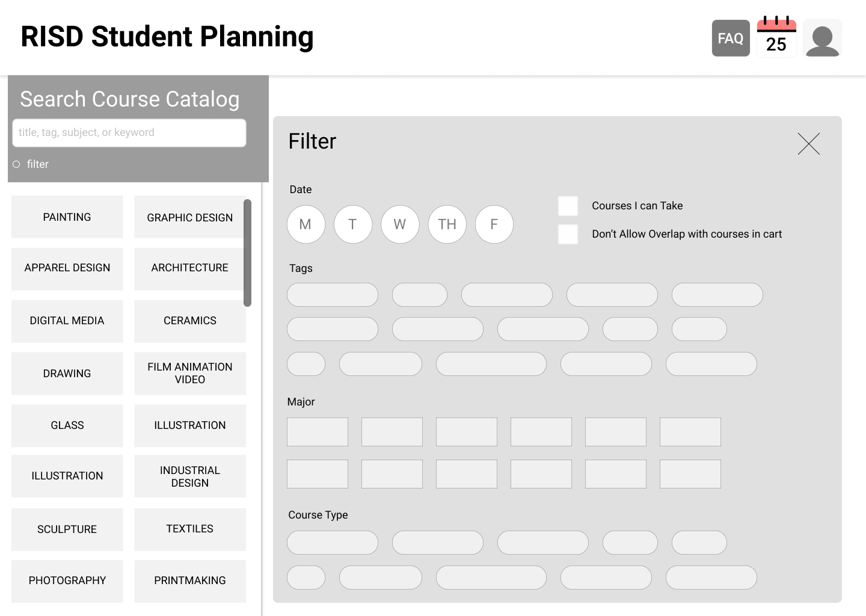Select the PAINTING subject tile
The image size is (866, 616).
[67, 217]
